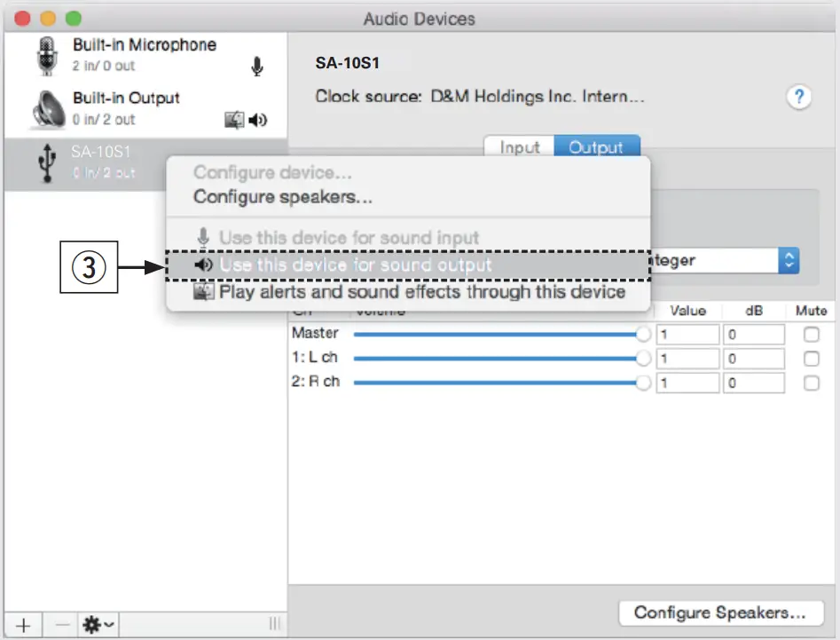Mute the 2: R ch channel

811,383
